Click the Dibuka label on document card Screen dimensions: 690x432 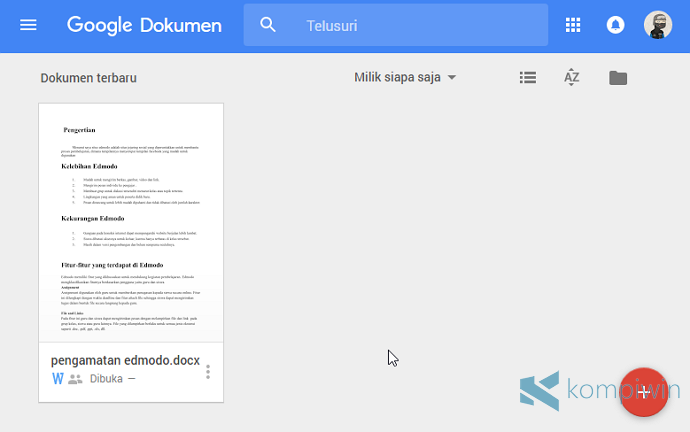coord(106,379)
